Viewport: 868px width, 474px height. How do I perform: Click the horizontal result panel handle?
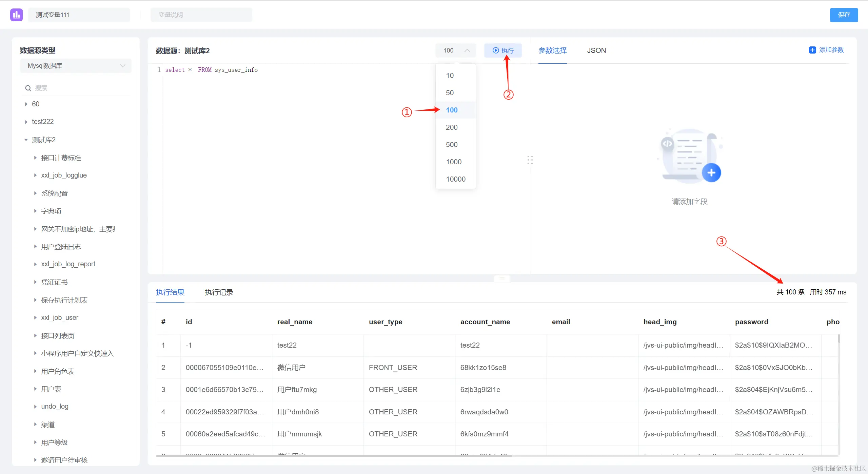[x=502, y=279]
